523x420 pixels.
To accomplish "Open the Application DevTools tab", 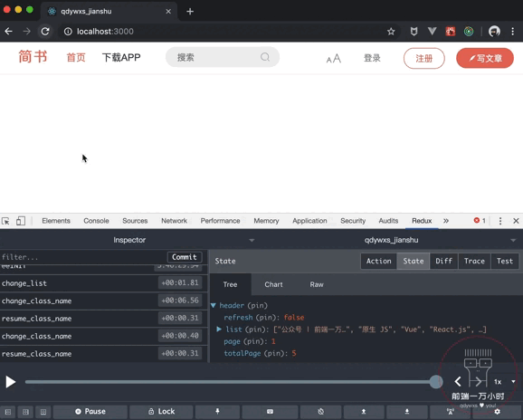I will (x=309, y=221).
